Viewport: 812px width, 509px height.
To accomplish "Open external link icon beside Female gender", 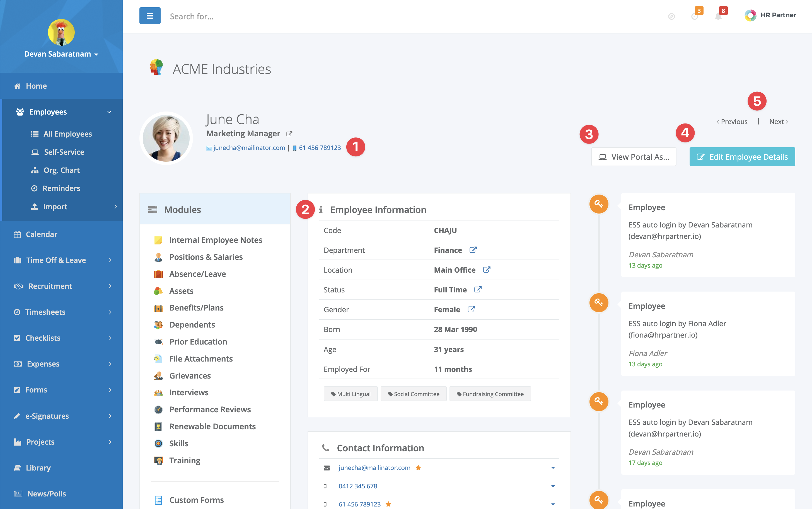I will point(471,309).
